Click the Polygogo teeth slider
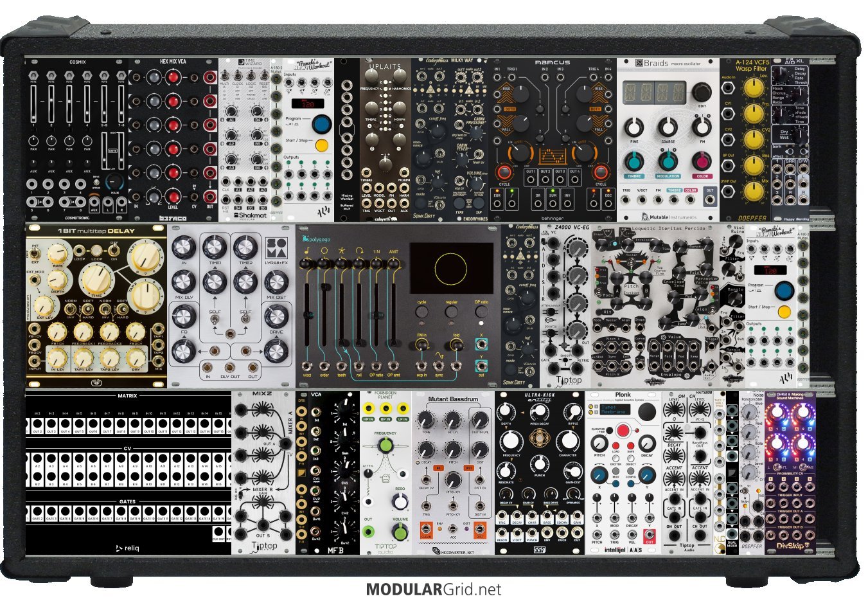Image resolution: width=868 pixels, height=603 pixels. (x=342, y=315)
